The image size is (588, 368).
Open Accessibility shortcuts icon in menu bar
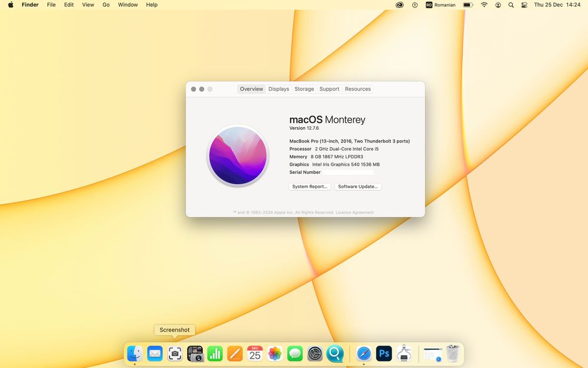coord(415,5)
